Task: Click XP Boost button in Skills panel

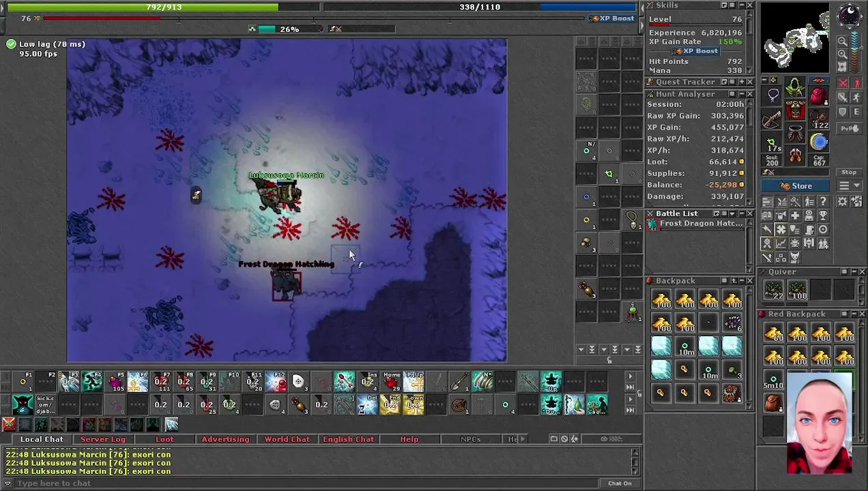Action: [x=695, y=51]
